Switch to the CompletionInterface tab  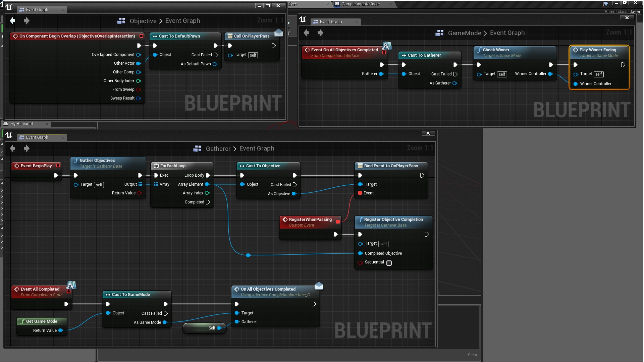click(x=361, y=4)
